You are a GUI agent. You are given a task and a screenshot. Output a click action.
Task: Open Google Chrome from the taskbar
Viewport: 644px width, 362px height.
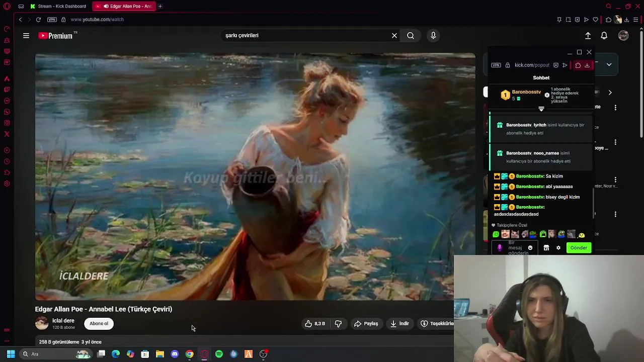pos(189,354)
